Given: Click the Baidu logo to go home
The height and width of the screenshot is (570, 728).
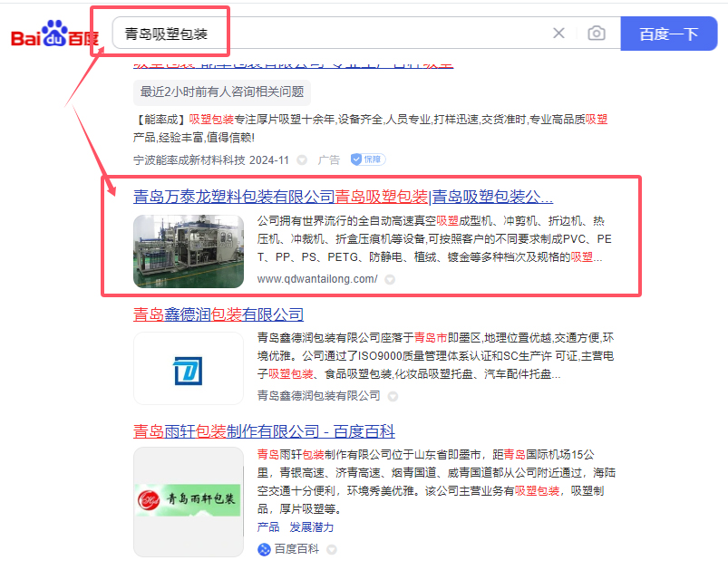Looking at the screenshot, I should tap(53, 34).
